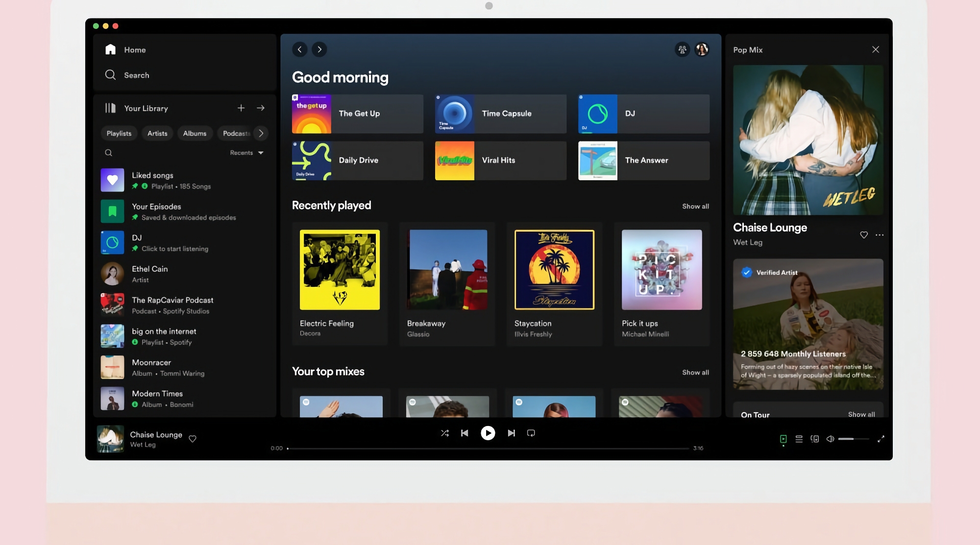Open the Staycation album thumbnail

pos(554,270)
